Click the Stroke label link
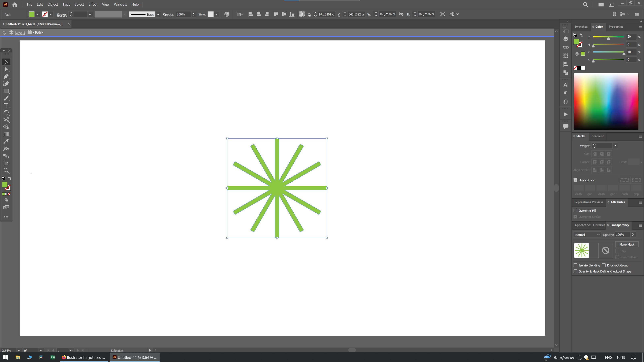Image resolution: width=644 pixels, height=362 pixels. 62,14
